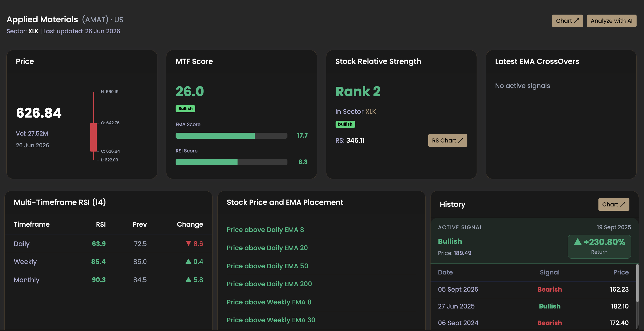644x331 pixels.
Task: Click the green up arrow in Weekly RSI change
Action: click(188, 261)
